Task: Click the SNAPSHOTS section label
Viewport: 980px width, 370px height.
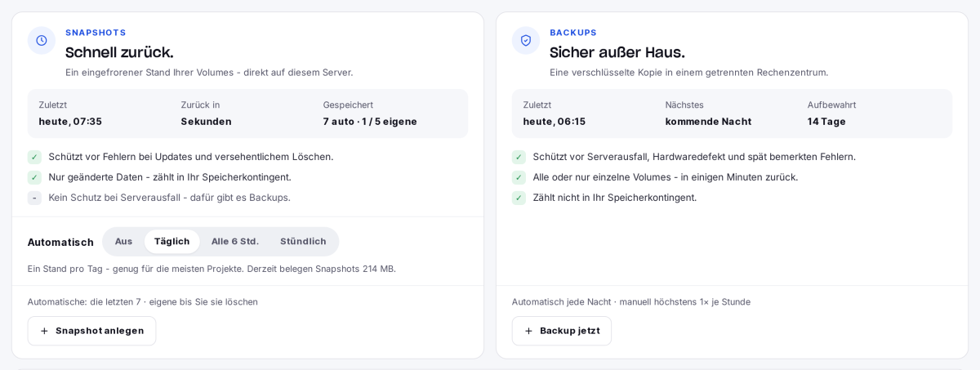Action: tap(96, 33)
